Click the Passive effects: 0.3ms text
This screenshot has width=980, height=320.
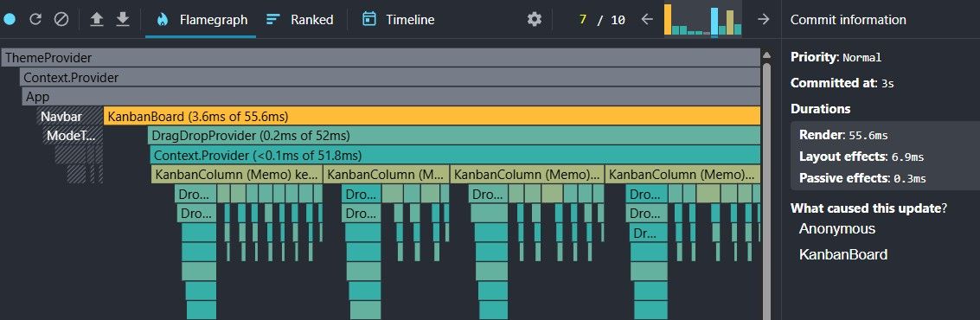(x=862, y=178)
